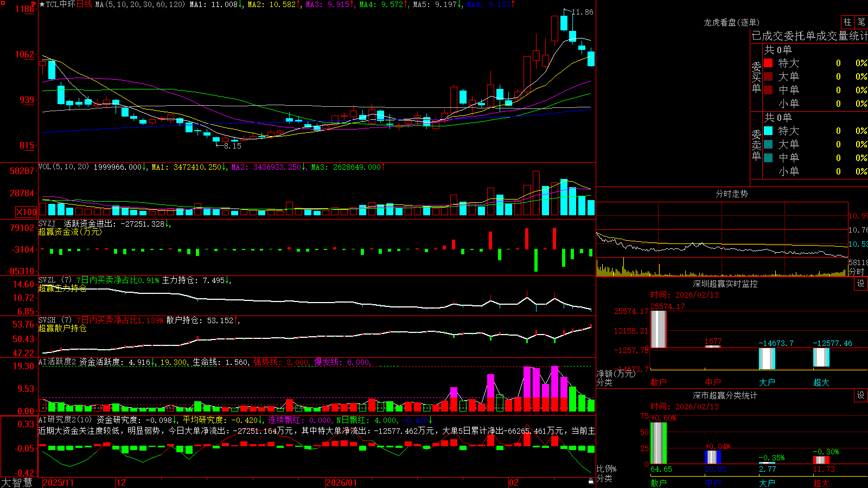Click the cyan 特大 sell-order color swatch

768,131
